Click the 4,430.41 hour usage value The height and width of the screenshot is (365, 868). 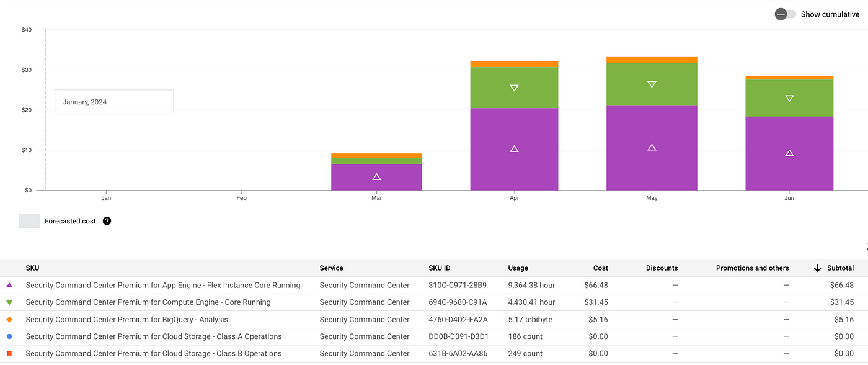(531, 302)
